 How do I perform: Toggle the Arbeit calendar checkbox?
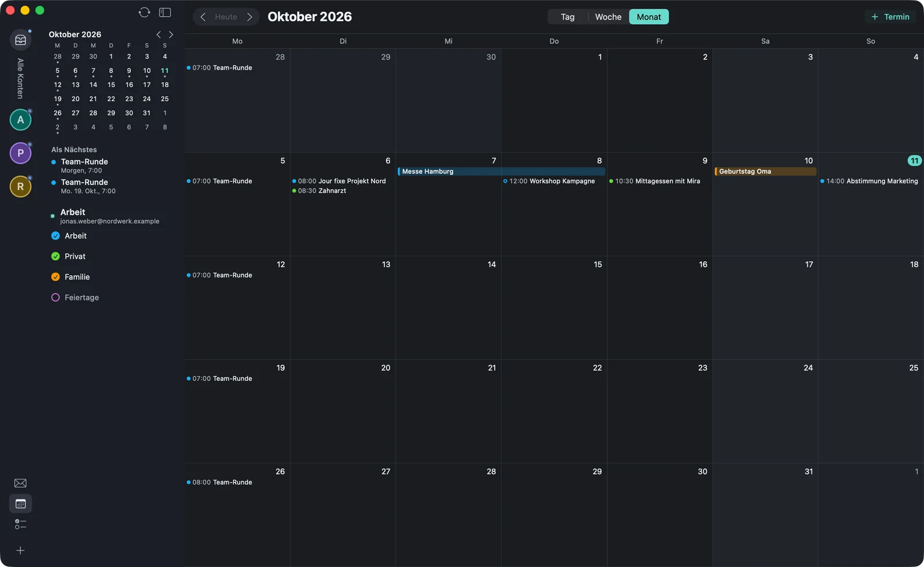coord(55,236)
